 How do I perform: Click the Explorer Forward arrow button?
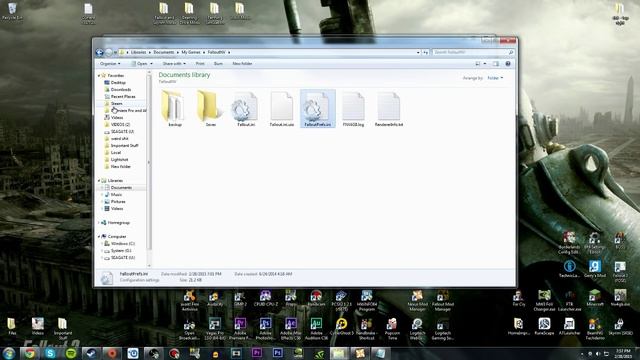coord(109,52)
